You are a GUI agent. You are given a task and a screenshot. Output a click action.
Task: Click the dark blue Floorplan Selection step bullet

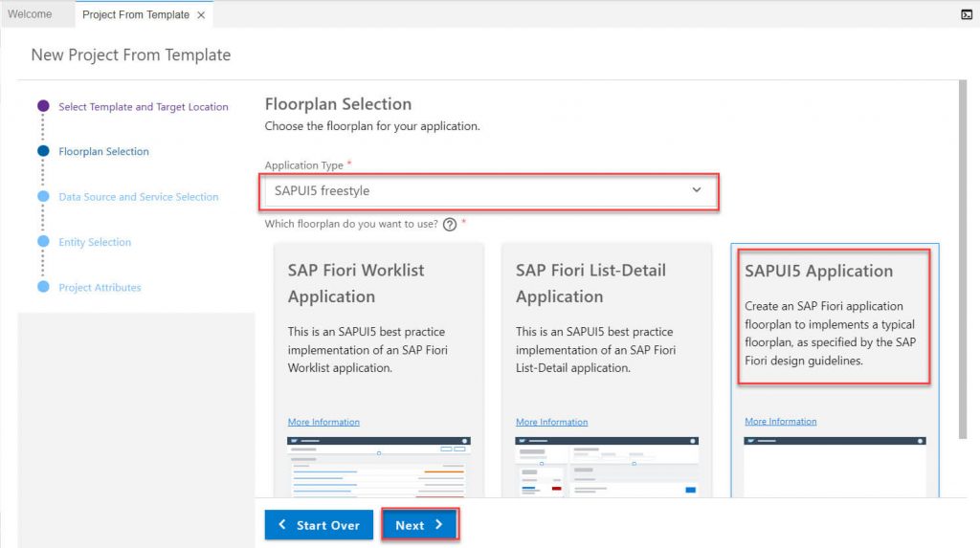(43, 151)
